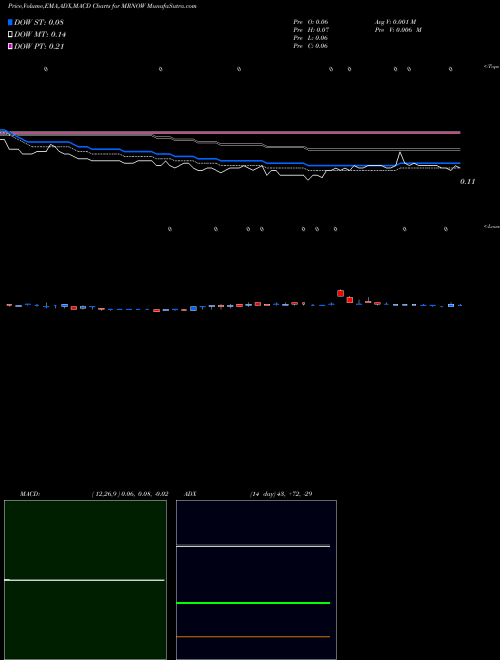Click the '<Lows' marker label
The image size is (500, 660).
pos(492,226)
